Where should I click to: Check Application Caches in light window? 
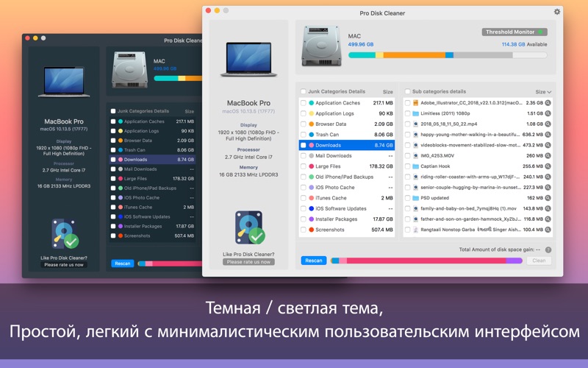[304, 103]
